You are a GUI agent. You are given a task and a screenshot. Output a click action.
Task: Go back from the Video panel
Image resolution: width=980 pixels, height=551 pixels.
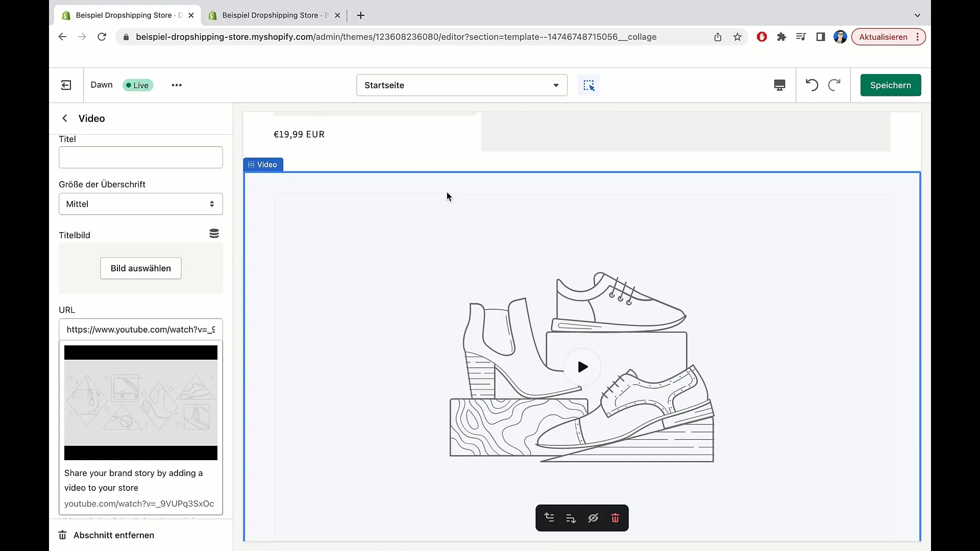(65, 118)
